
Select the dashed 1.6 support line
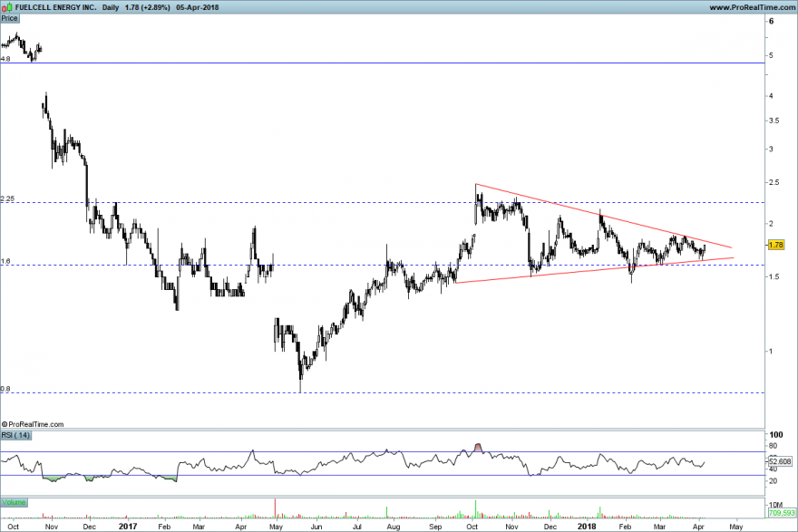click(383, 265)
